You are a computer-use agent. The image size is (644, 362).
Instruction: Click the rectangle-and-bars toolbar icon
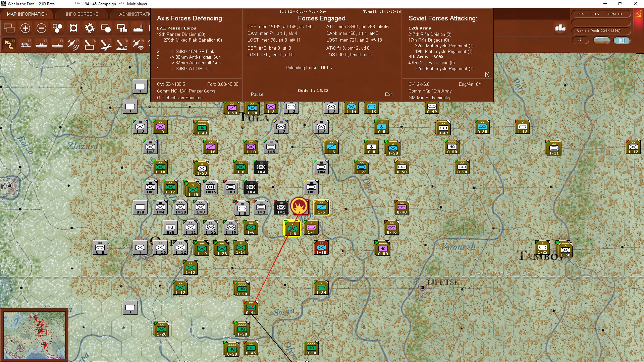122,28
